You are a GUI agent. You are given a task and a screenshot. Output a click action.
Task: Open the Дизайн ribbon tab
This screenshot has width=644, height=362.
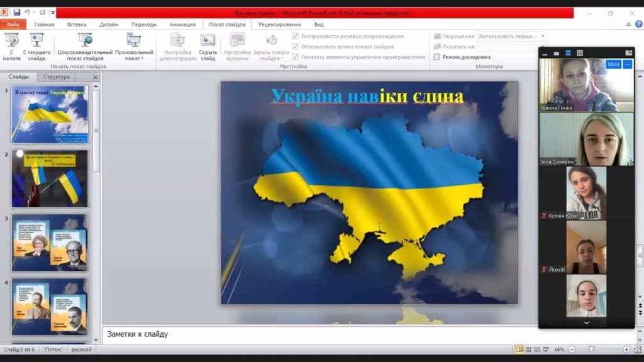pyautogui.click(x=108, y=25)
